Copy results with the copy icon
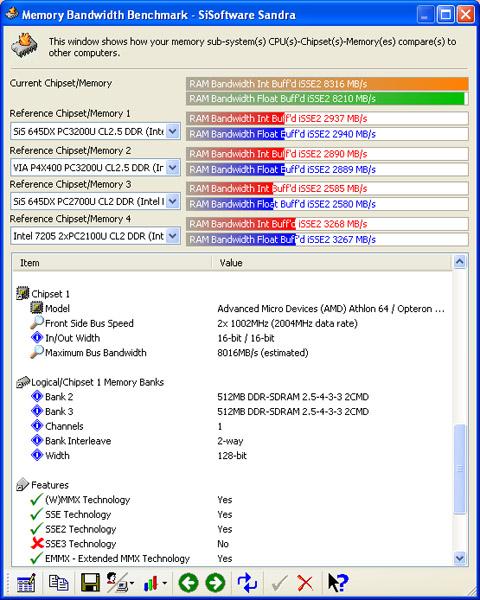This screenshot has height=600, width=480. [x=58, y=583]
